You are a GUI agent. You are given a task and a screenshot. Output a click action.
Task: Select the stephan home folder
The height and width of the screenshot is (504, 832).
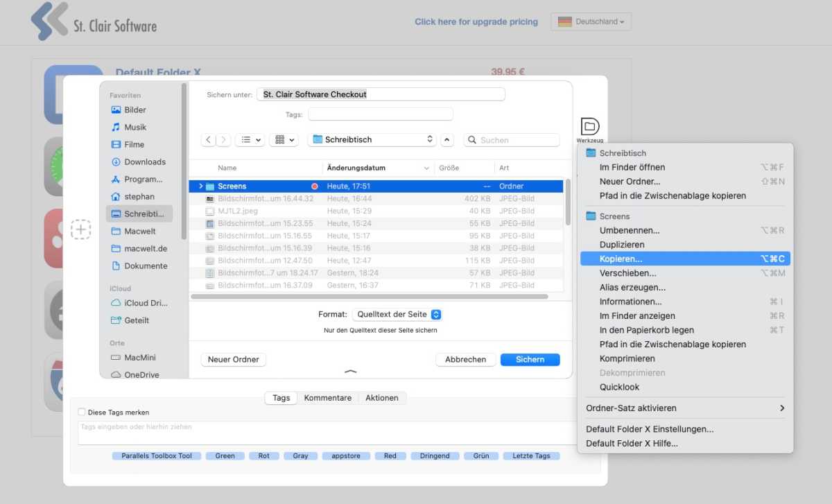point(132,196)
